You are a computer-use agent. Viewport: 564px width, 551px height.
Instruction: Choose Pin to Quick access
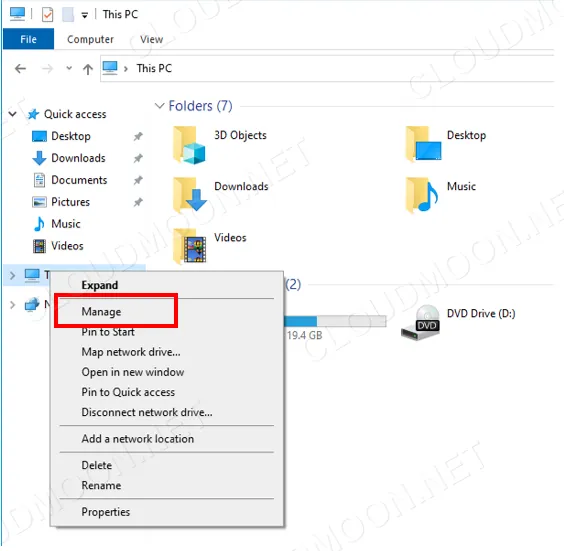128,392
